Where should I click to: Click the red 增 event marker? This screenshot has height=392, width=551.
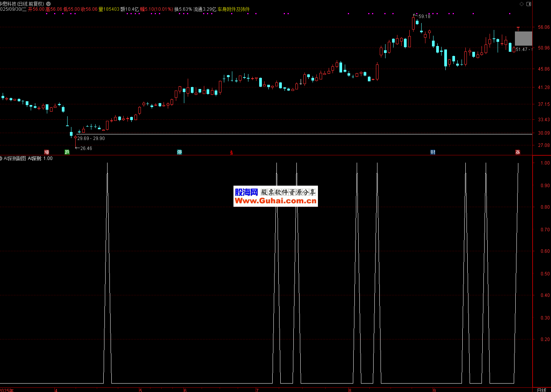click(46, 152)
